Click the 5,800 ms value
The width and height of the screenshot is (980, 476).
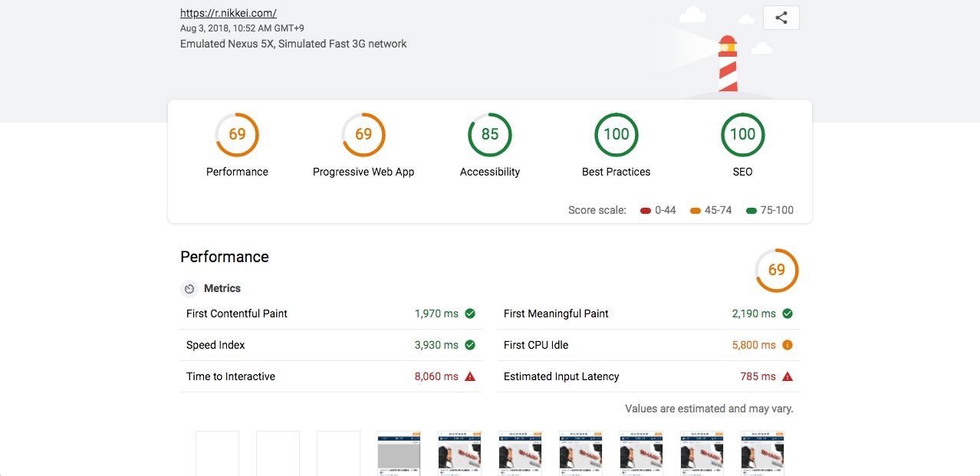coord(754,345)
